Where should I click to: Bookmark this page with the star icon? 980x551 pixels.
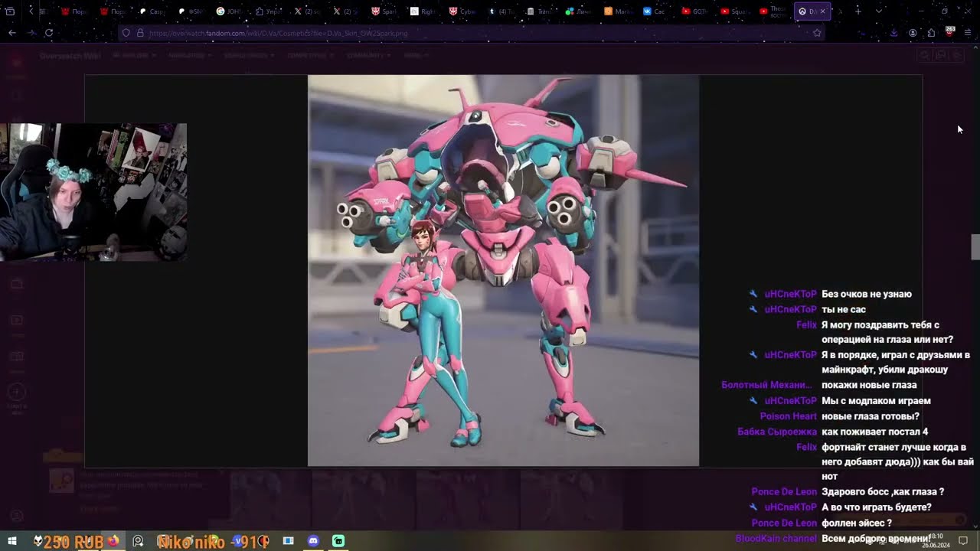click(x=817, y=33)
